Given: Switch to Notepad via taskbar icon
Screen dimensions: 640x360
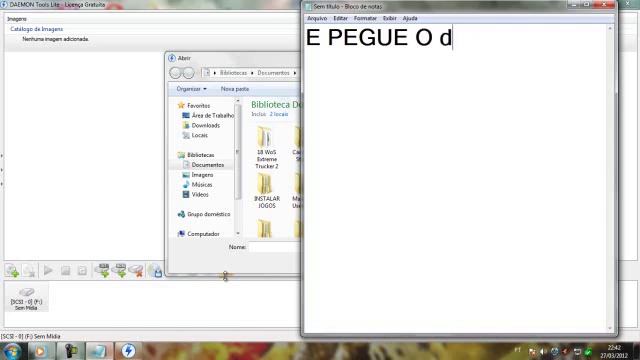Looking at the screenshot, I should pyautogui.click(x=99, y=351).
